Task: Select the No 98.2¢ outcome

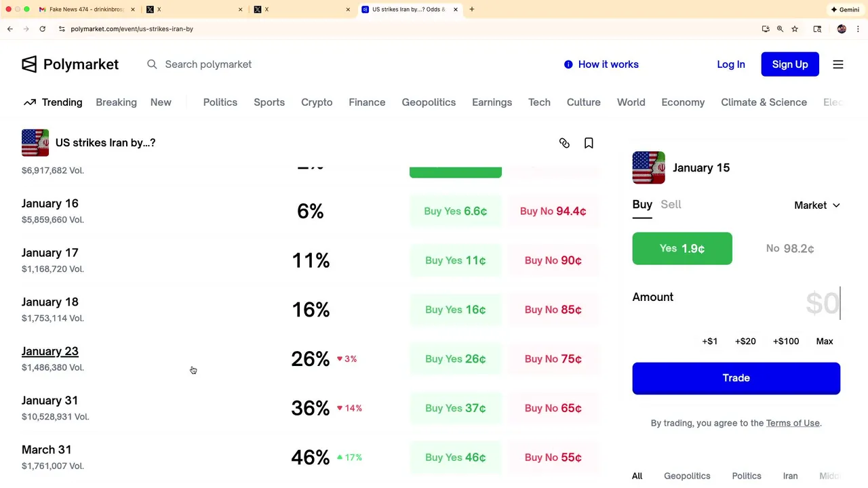Action: pos(790,249)
